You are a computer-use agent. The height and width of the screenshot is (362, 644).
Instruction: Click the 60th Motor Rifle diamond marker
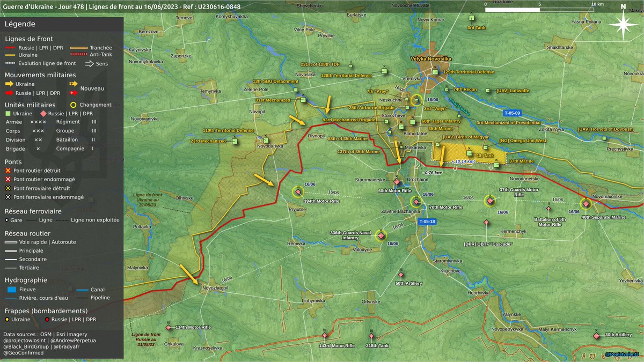(x=397, y=182)
